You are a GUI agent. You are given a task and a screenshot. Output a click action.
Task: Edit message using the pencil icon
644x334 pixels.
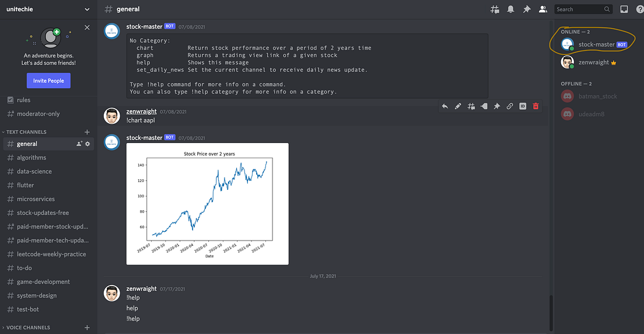[458, 106]
